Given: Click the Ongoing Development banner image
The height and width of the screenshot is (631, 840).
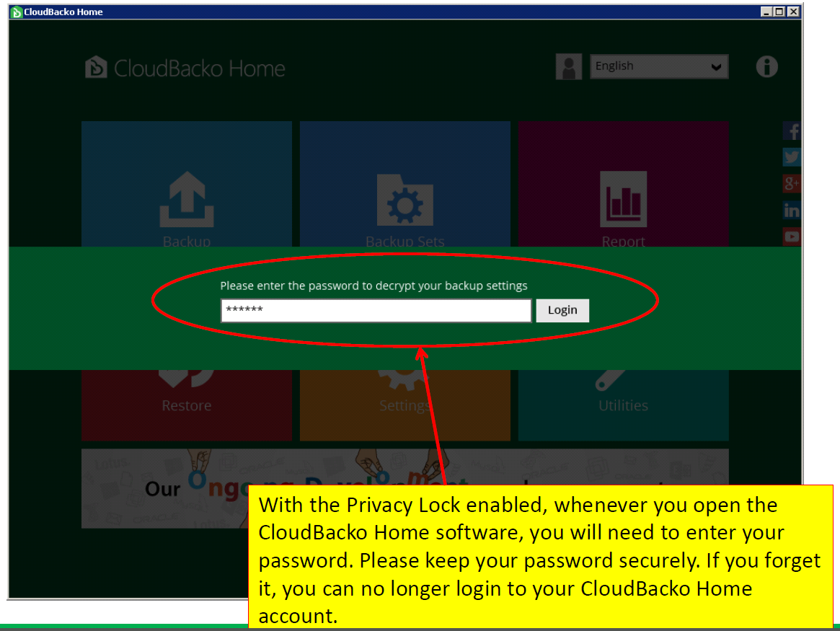Looking at the screenshot, I should [165, 488].
